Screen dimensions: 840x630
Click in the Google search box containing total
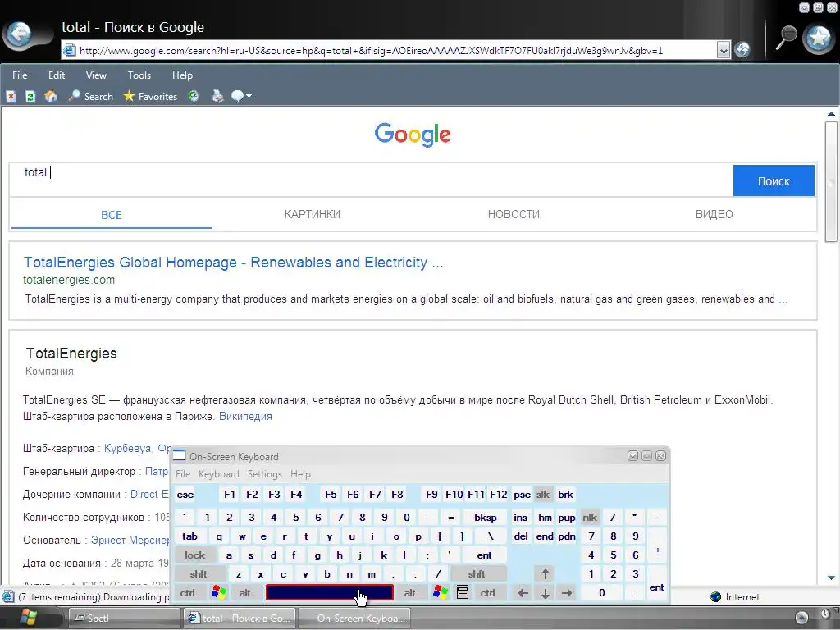tap(371, 180)
